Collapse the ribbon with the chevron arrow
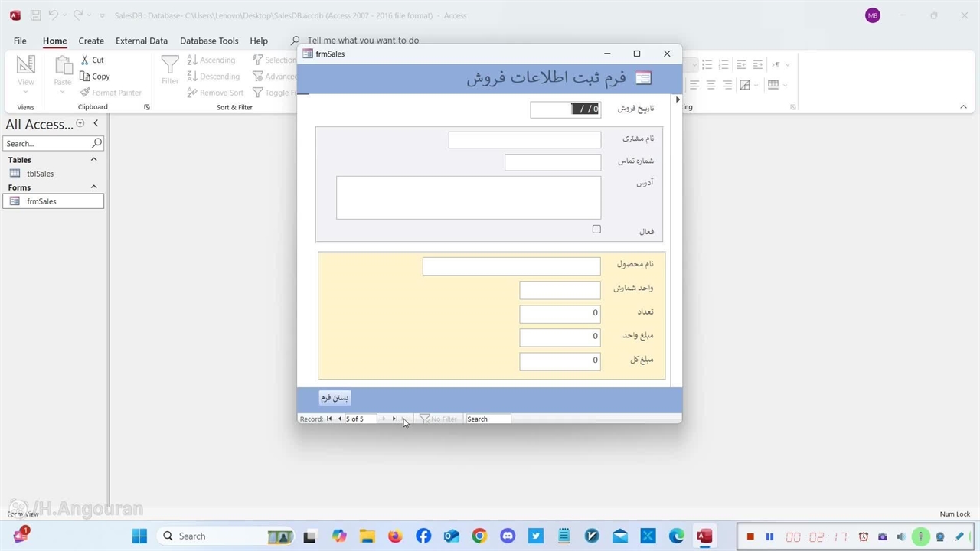 tap(963, 107)
